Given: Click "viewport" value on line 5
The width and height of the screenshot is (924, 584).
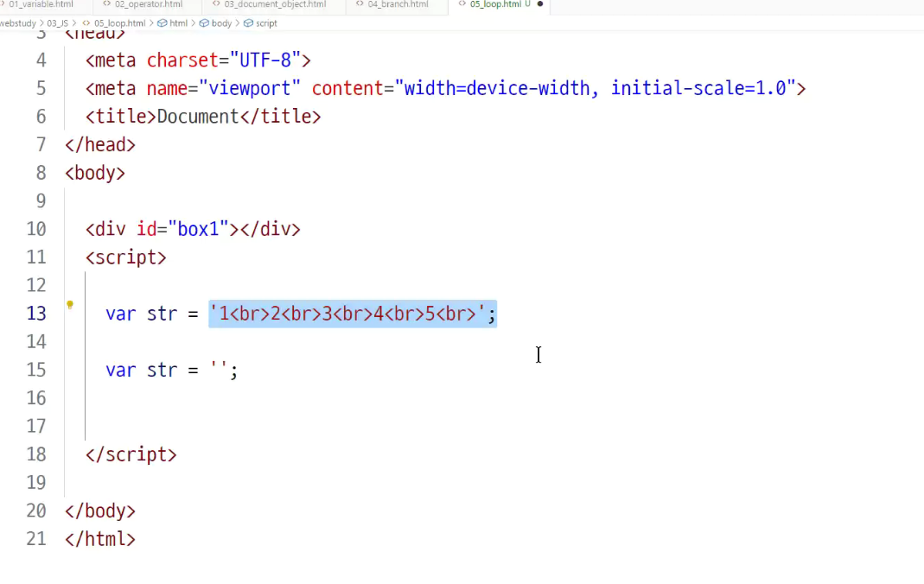Looking at the screenshot, I should point(250,88).
